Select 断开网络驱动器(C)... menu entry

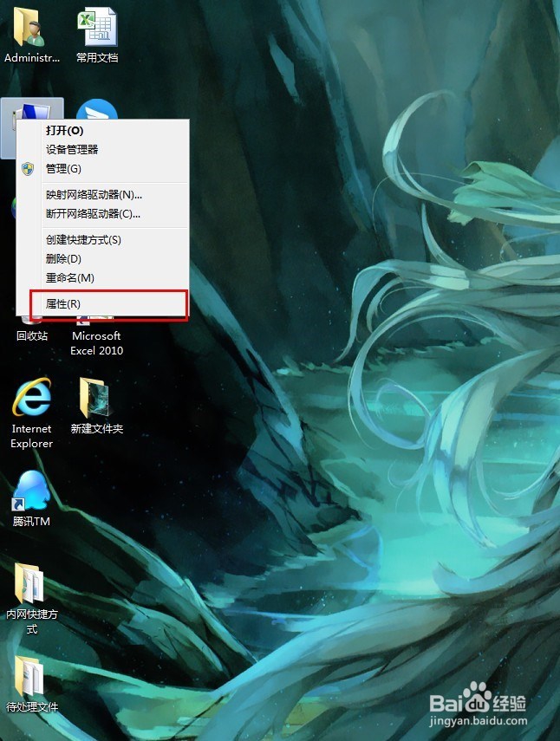click(102, 213)
